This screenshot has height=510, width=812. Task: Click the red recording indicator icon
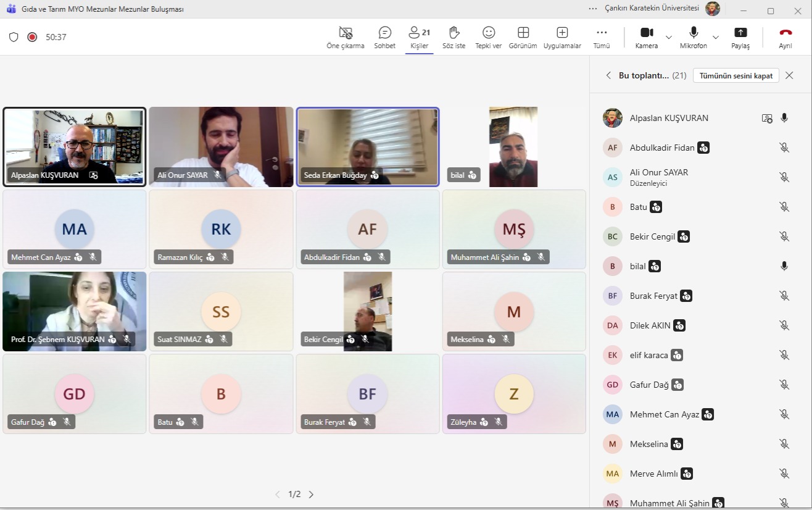click(x=32, y=37)
